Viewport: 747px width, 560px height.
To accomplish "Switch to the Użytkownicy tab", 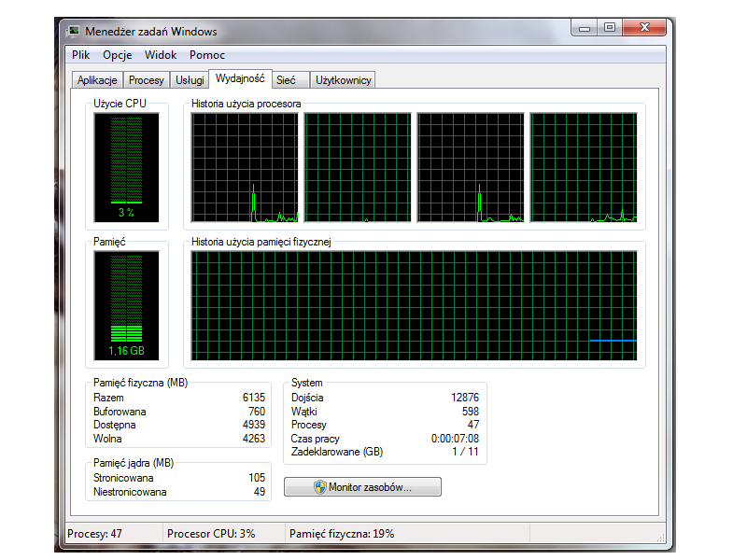I will (x=343, y=80).
